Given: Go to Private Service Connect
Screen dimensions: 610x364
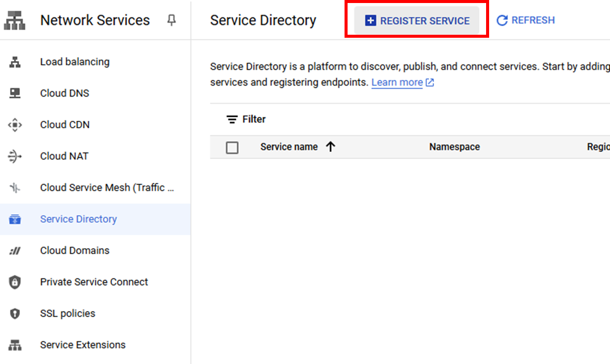Looking at the screenshot, I should 94,282.
